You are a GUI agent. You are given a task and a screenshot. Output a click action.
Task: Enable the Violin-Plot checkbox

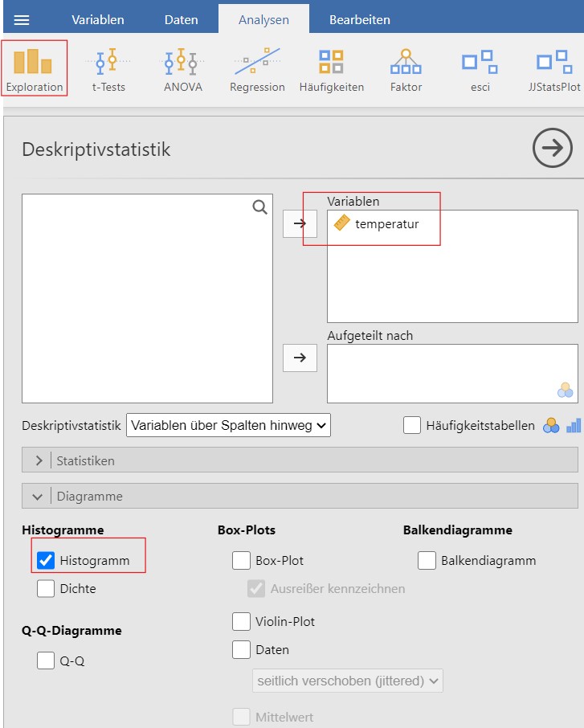click(x=241, y=621)
